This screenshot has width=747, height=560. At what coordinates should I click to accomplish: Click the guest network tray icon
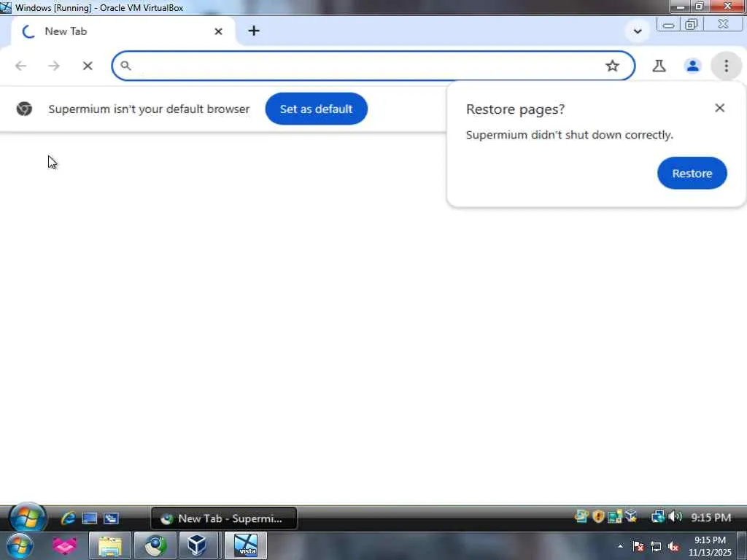657,516
